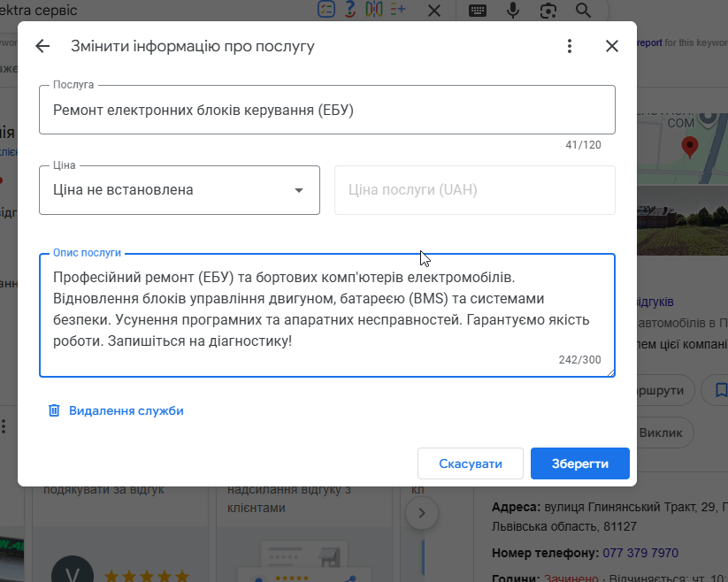
Task: Click the trash icon for service deletion
Action: 54,410
